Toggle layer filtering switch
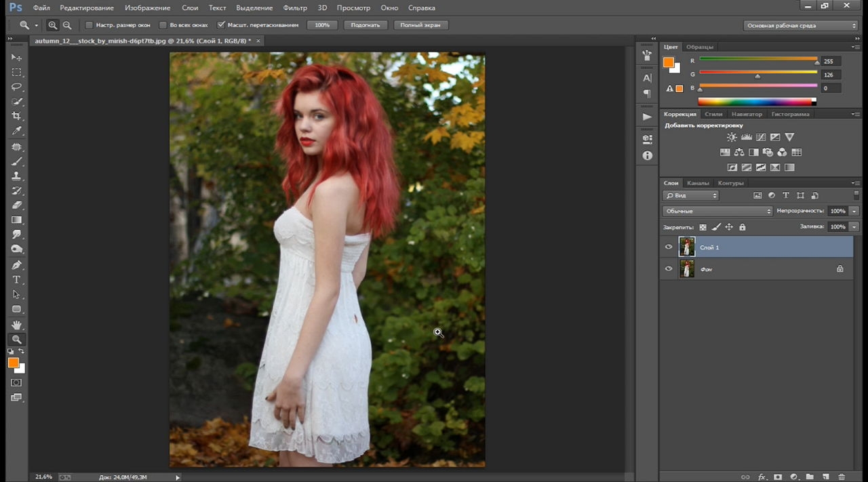The height and width of the screenshot is (482, 868). click(x=856, y=195)
